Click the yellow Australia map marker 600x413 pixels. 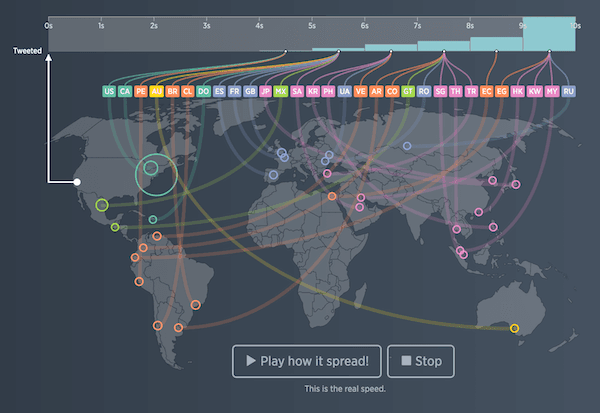pyautogui.click(x=515, y=328)
